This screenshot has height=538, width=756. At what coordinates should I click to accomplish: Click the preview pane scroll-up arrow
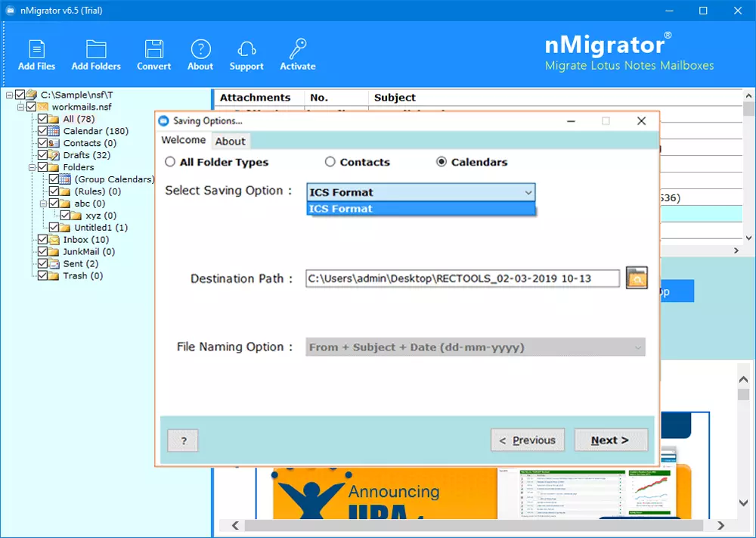pyautogui.click(x=743, y=380)
